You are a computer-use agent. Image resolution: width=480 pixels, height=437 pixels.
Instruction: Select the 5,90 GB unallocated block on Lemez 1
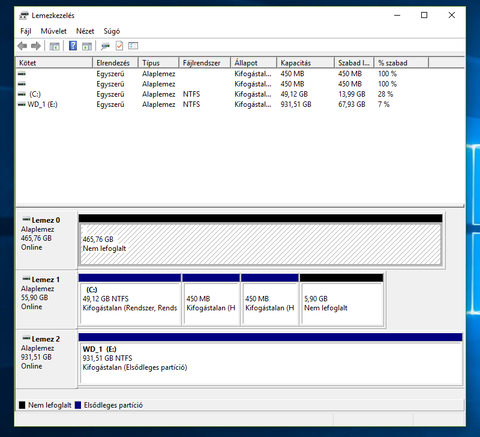[342, 303]
